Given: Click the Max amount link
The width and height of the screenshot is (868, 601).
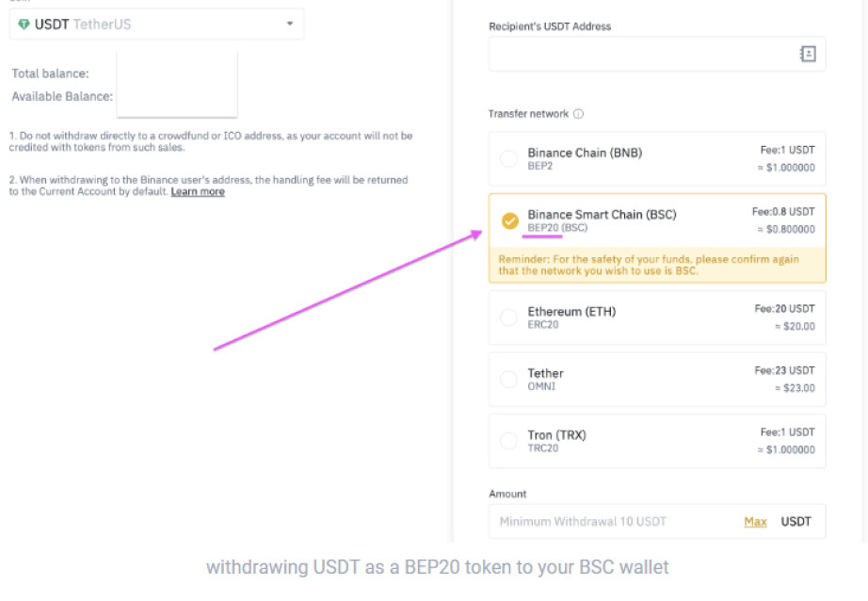Looking at the screenshot, I should click(755, 521).
